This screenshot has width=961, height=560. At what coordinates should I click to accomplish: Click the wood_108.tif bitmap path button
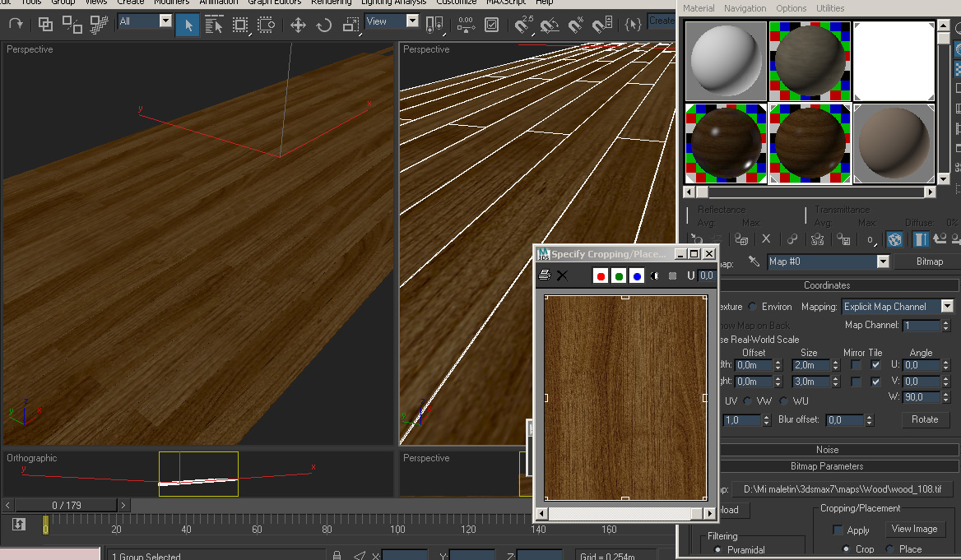842,489
